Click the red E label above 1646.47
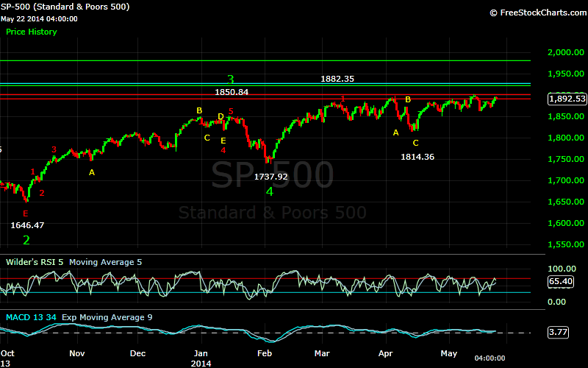Viewport: 588px width, 368px height. (x=26, y=213)
